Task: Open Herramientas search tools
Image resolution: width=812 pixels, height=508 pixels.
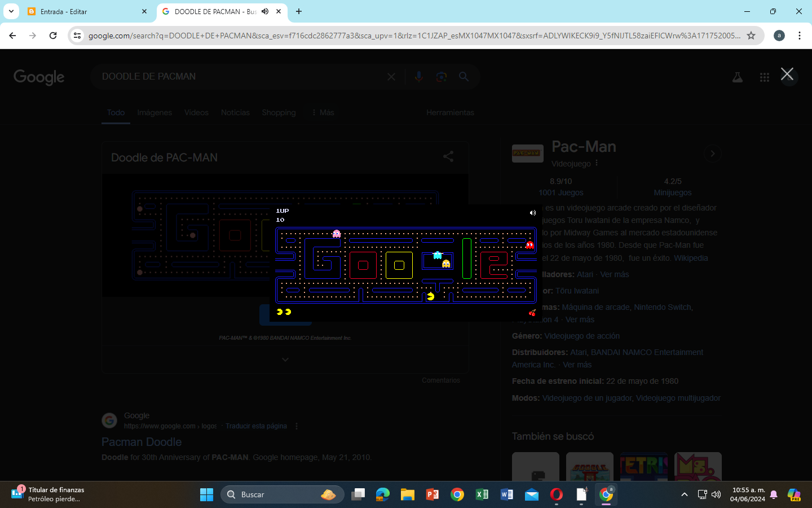Action: 450,112
